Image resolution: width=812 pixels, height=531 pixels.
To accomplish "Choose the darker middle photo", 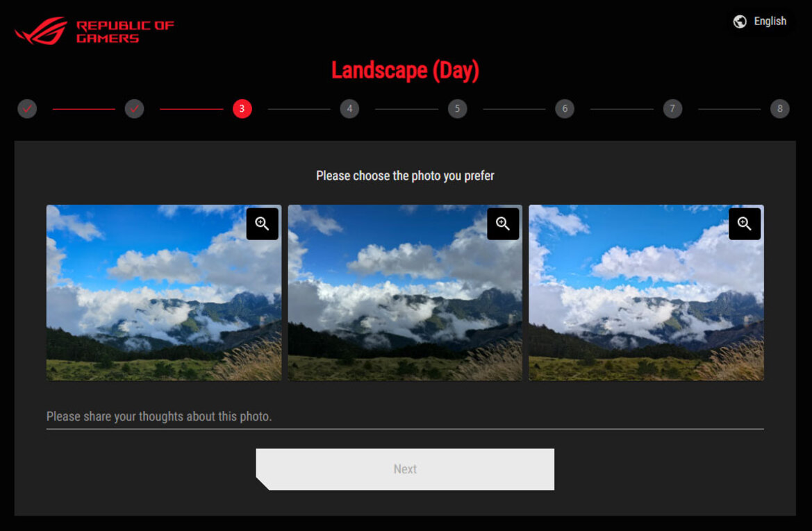I will [405, 292].
